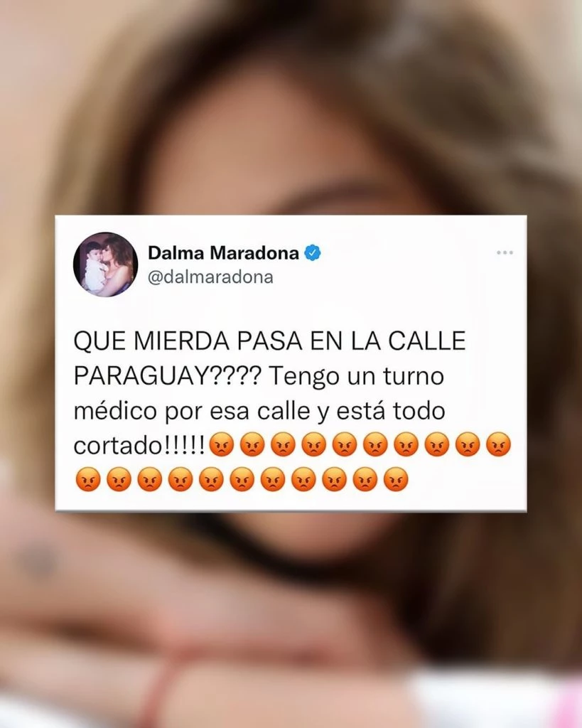Viewport: 582px width, 728px height.
Task: Click first angry emoji after "cortado!!!!!"
Action: [222, 445]
